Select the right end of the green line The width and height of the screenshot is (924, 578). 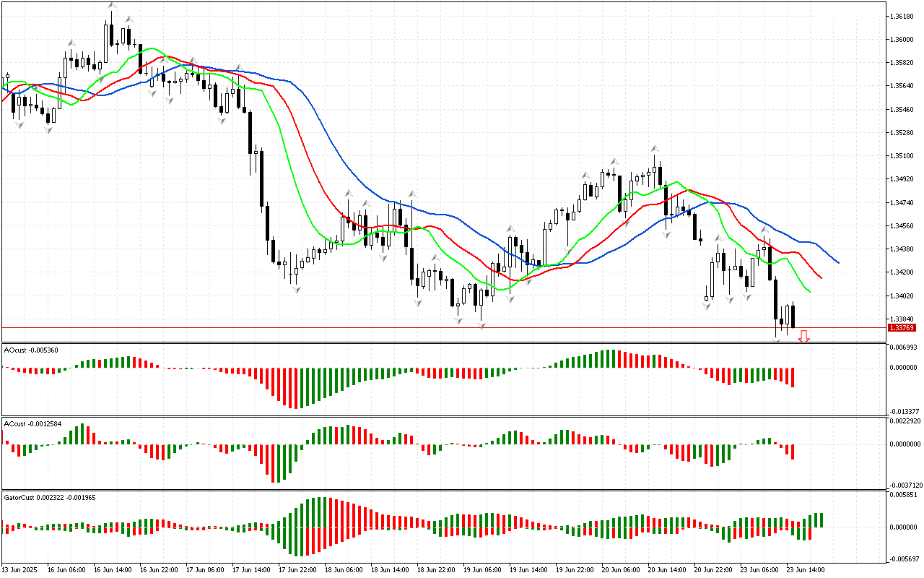[810, 292]
